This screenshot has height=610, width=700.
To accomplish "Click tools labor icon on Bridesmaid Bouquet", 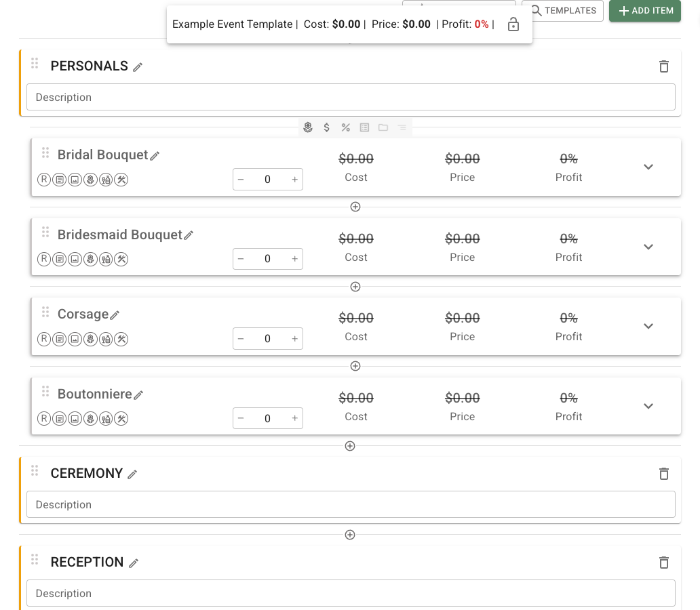I will coord(121,259).
